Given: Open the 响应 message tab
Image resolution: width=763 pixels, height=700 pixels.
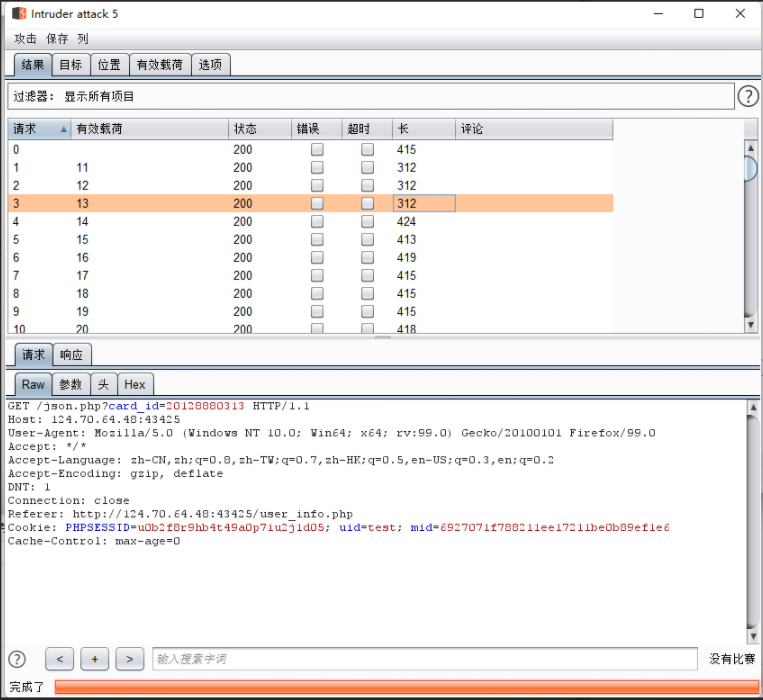Looking at the screenshot, I should click(72, 355).
